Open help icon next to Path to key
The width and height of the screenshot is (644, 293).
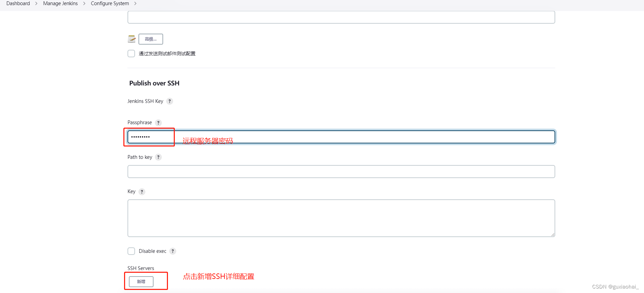[x=158, y=157]
